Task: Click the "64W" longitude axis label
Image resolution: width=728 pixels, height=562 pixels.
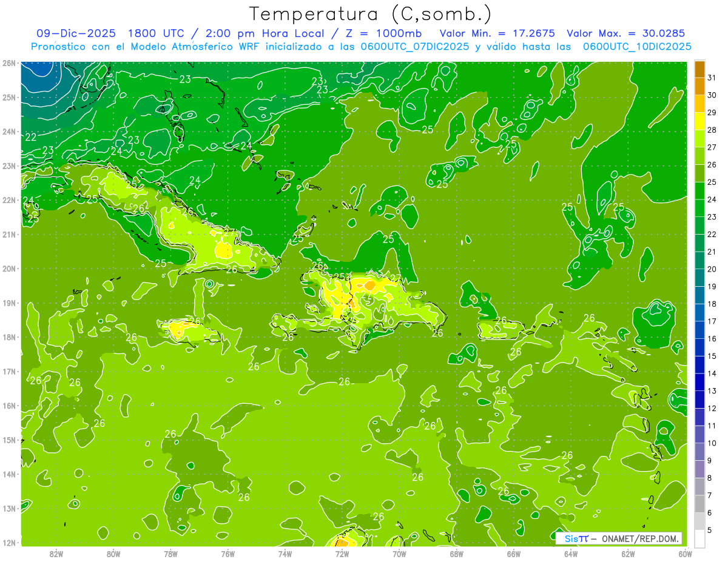Action: pos(571,554)
